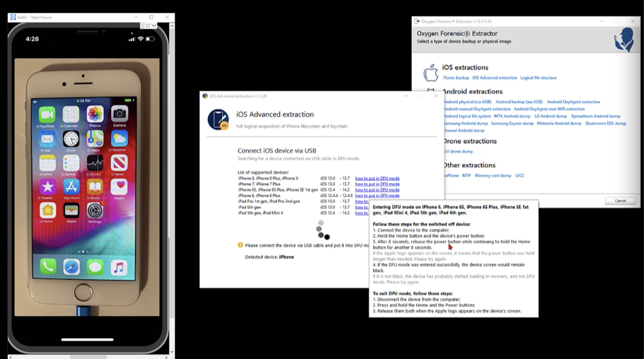Expand the TeamViewer toolbar chevron
The image size is (644, 359).
pyautogui.click(x=154, y=26)
